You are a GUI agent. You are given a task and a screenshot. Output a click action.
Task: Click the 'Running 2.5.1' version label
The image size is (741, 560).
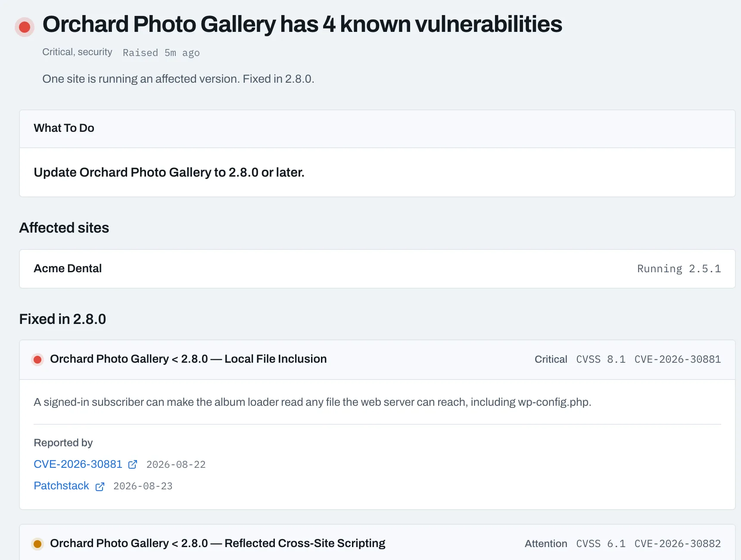[679, 269]
